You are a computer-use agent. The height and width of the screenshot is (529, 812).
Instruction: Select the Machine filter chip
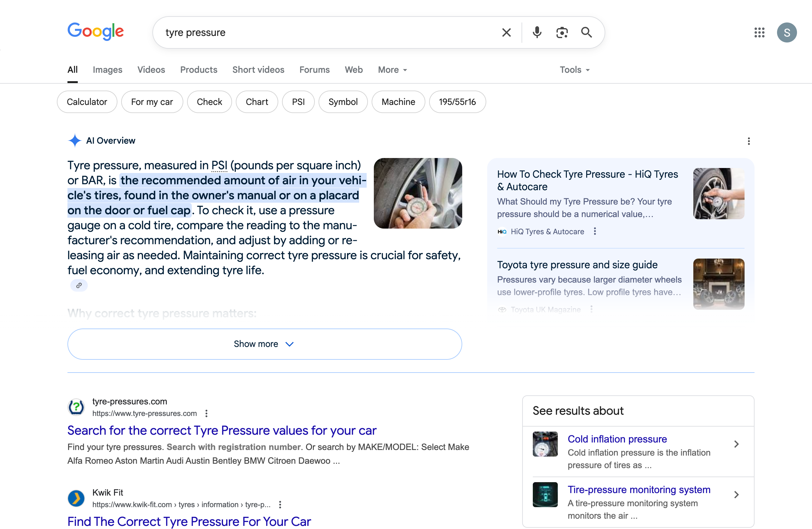tap(398, 101)
